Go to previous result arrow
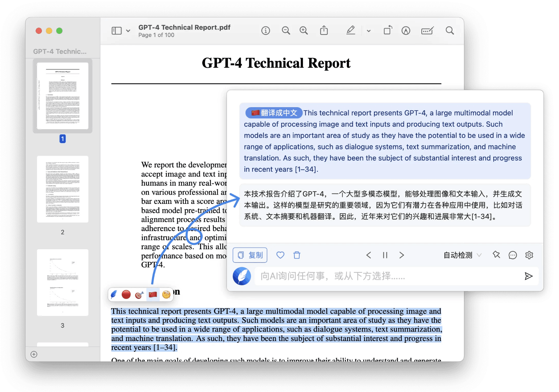 click(x=369, y=255)
